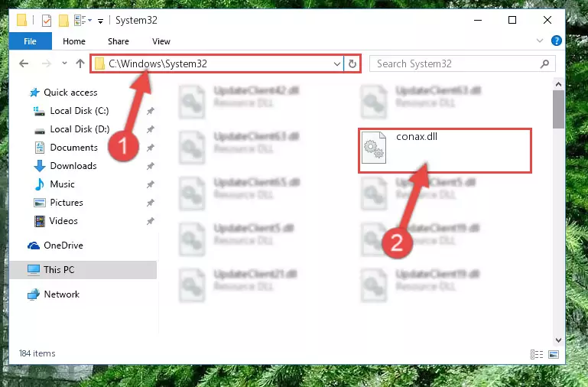Click the pin icon beside Local Disk (D:)

coord(150,129)
